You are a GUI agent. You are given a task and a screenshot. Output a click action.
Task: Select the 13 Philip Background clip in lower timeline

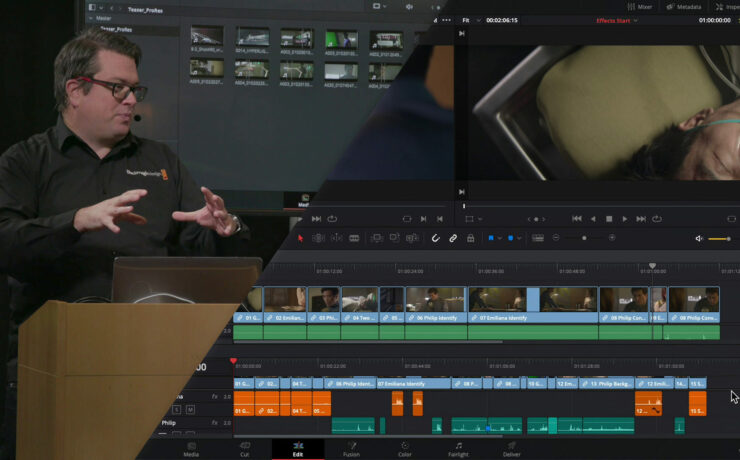click(x=606, y=384)
